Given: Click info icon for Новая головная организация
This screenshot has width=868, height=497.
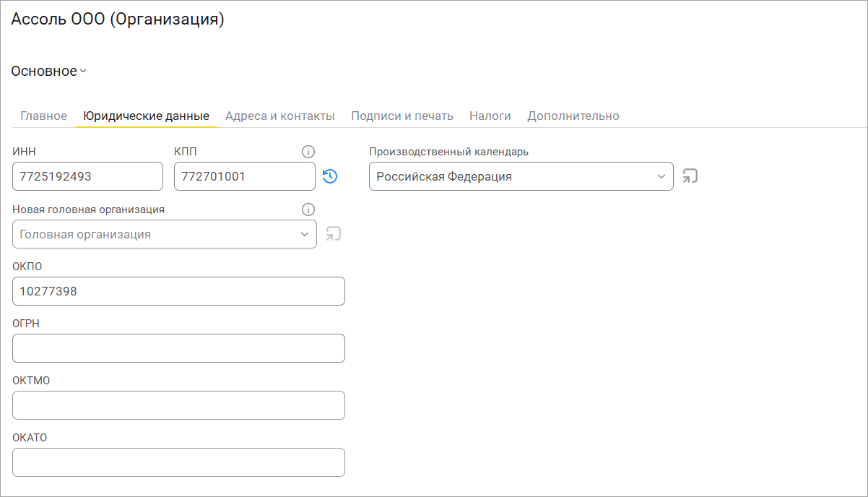Looking at the screenshot, I should [308, 209].
